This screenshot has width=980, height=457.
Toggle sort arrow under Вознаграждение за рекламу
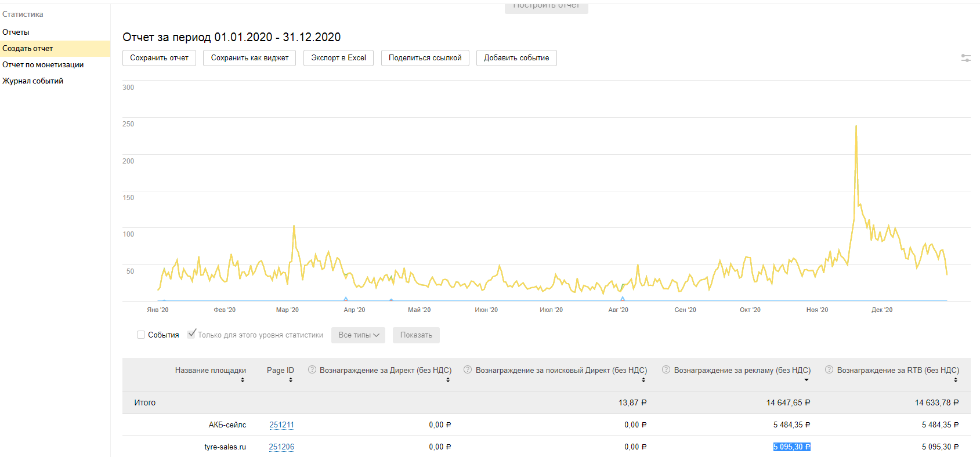coord(807,380)
